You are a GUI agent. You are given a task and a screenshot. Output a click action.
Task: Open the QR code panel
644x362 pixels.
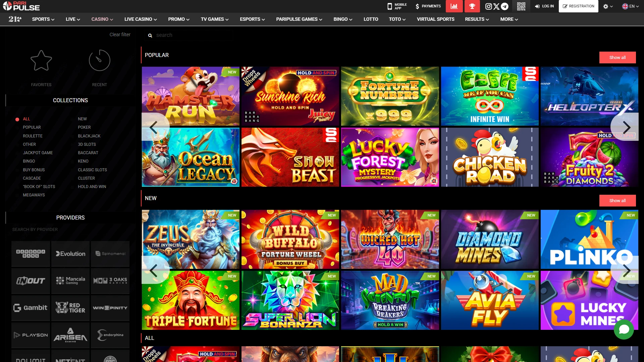(x=522, y=6)
